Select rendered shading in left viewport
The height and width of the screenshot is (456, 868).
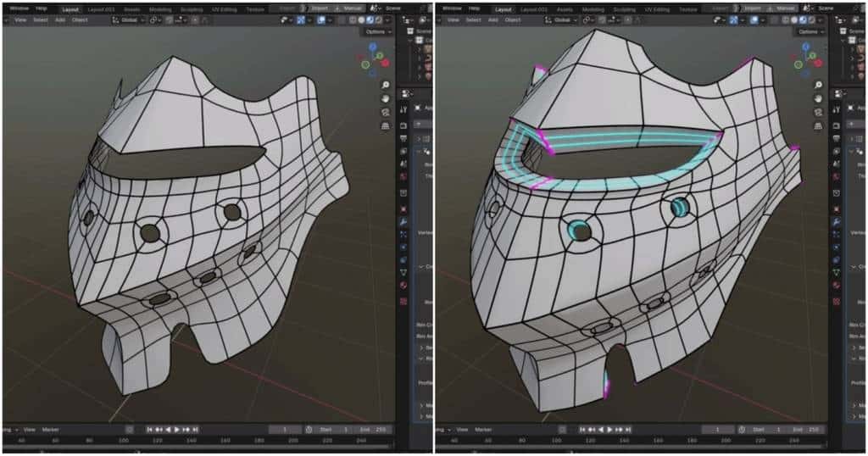click(379, 20)
